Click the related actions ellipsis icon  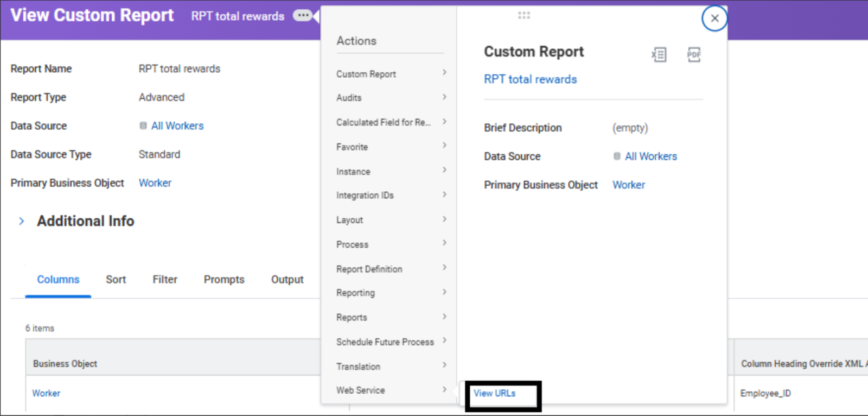pyautogui.click(x=303, y=15)
